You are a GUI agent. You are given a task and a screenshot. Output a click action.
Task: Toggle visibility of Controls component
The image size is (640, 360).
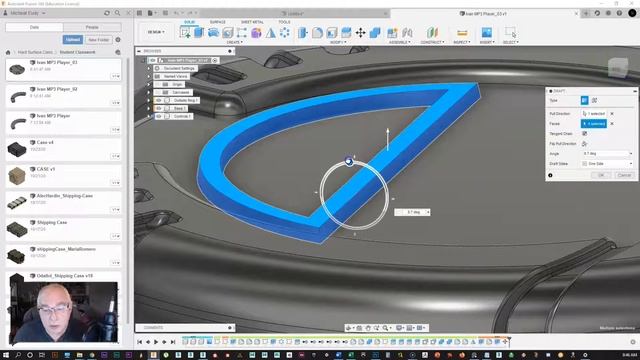tap(158, 116)
